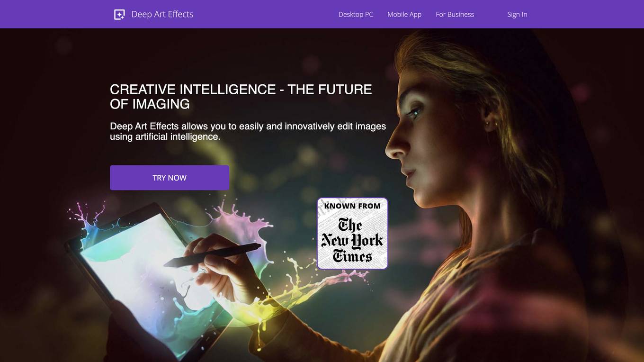The height and width of the screenshot is (362, 644).
Task: Click the Sign In link
Action: (x=517, y=14)
